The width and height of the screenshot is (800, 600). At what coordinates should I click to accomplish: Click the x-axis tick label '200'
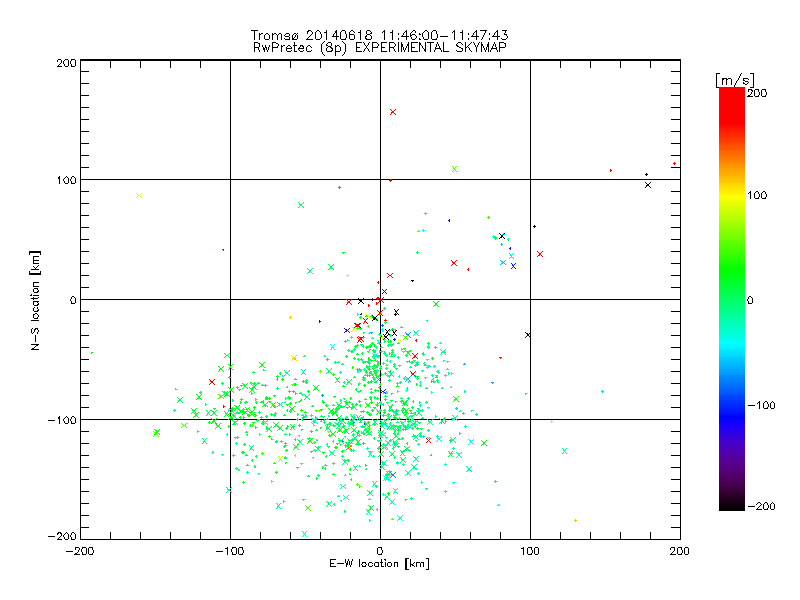pos(680,551)
